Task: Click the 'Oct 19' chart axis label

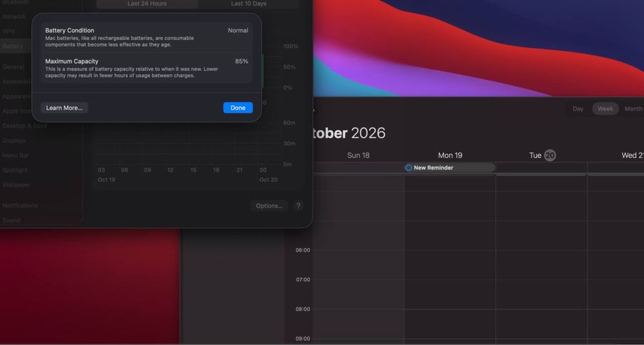Action: pyautogui.click(x=106, y=180)
